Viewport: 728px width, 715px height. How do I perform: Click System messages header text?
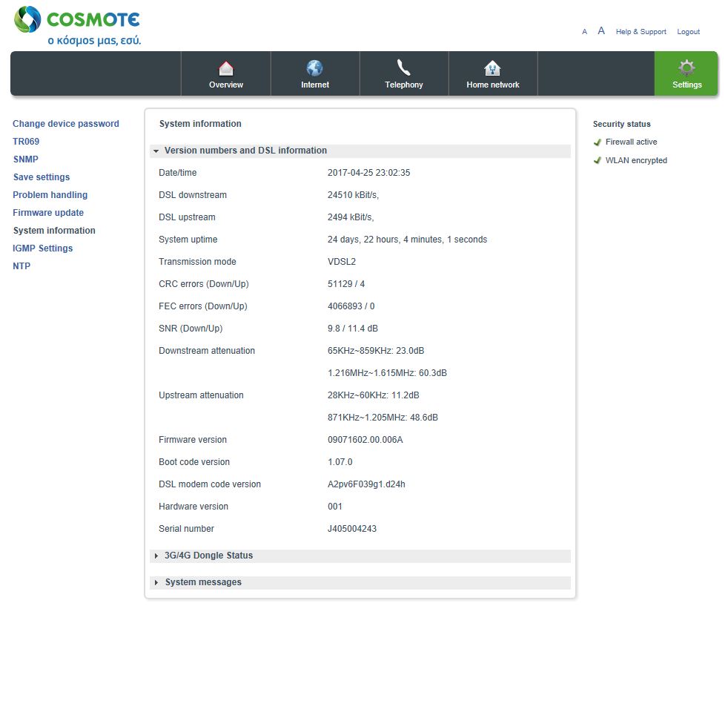coord(203,582)
